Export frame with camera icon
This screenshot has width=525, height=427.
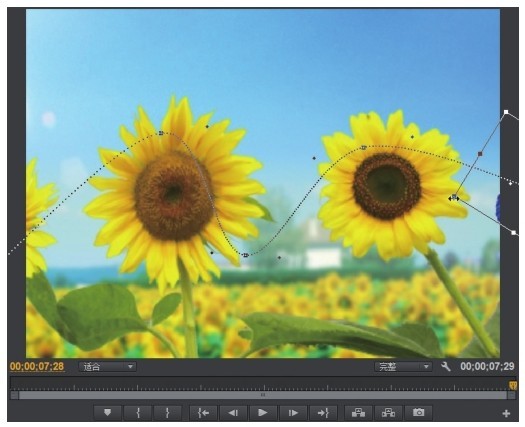click(418, 412)
